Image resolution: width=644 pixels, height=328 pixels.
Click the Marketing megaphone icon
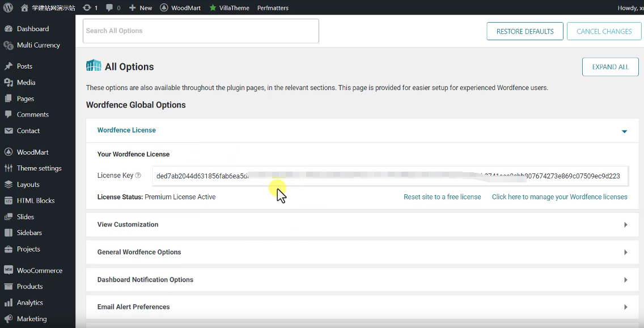click(x=8, y=318)
